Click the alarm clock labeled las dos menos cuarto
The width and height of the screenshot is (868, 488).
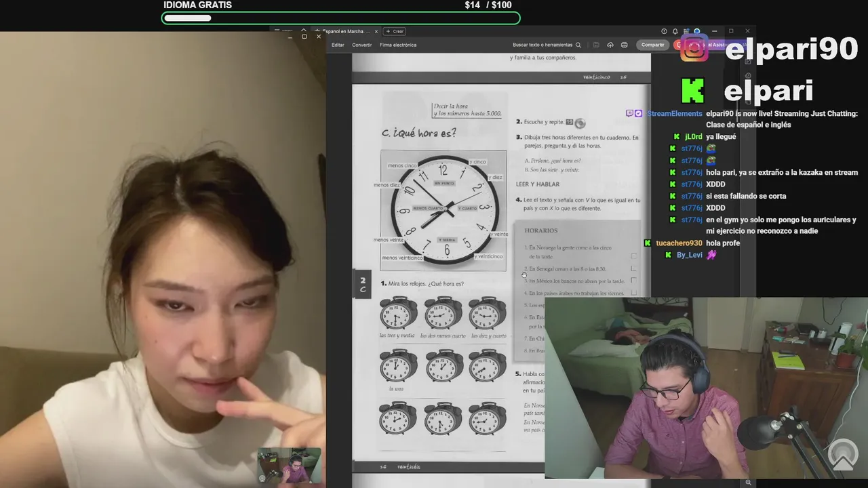click(443, 313)
